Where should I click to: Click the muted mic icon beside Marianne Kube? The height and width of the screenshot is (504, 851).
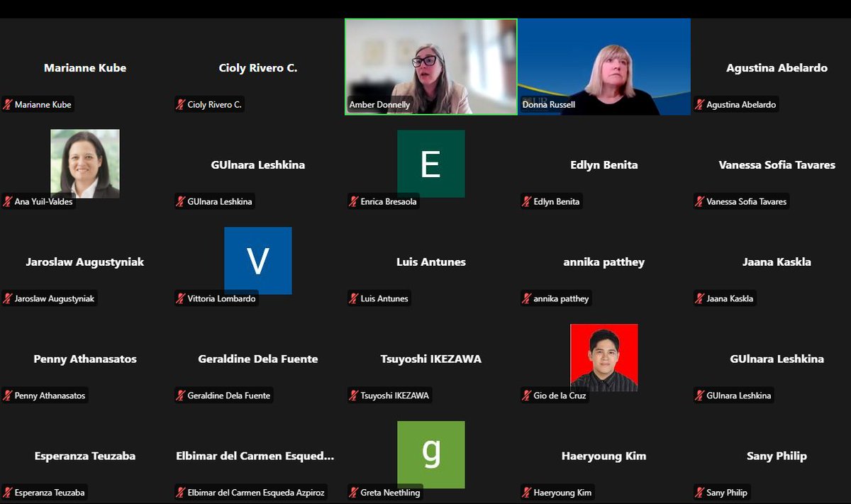coord(8,105)
